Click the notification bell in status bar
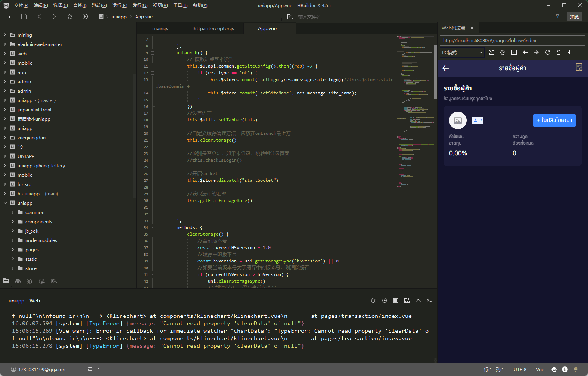This screenshot has height=376, width=588. 576,369
